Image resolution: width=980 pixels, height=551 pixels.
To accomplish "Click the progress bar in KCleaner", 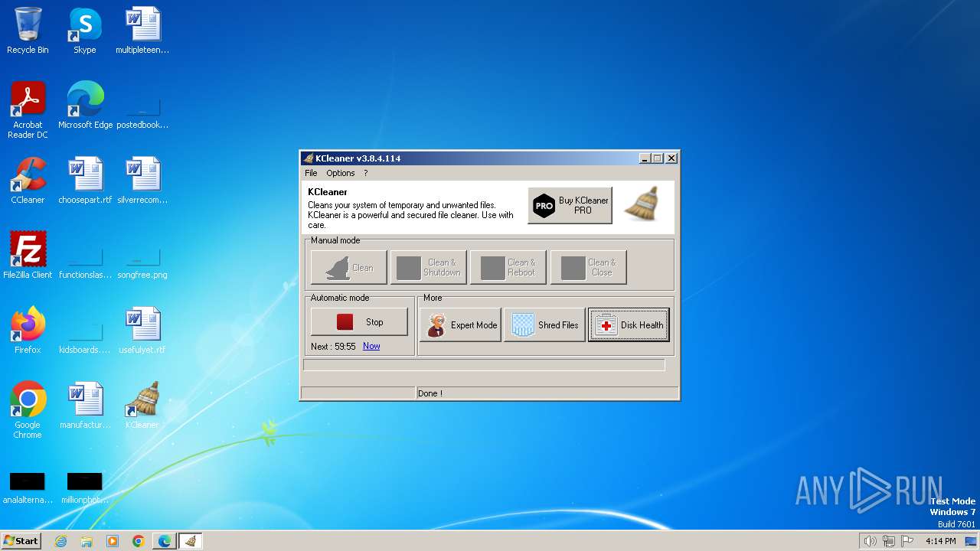I will [x=484, y=365].
